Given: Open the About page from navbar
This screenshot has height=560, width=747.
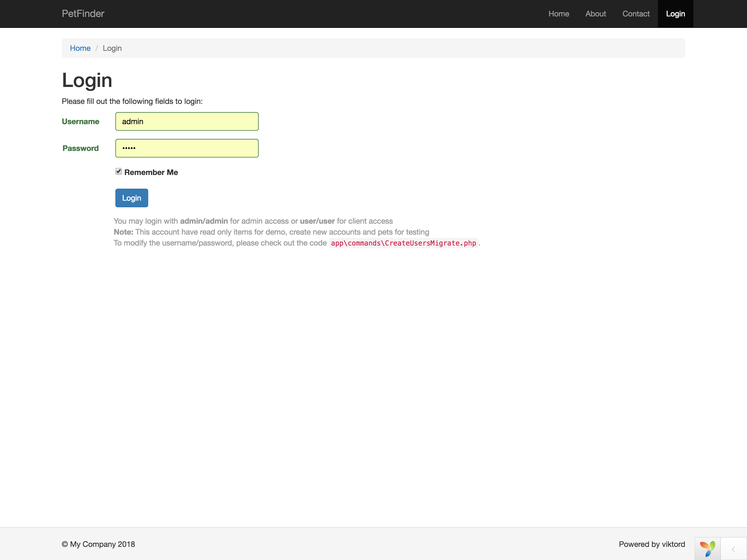Looking at the screenshot, I should click(595, 14).
